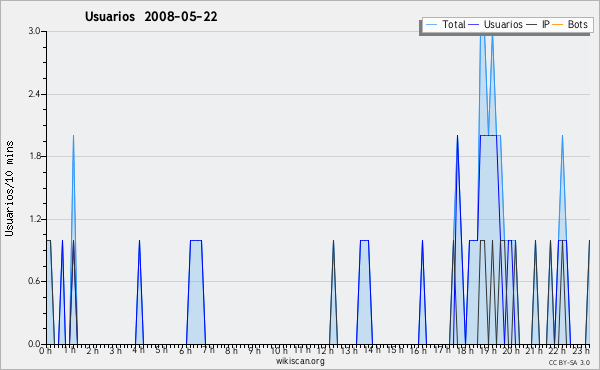Click the x-axis label '16 h'

coord(418,350)
